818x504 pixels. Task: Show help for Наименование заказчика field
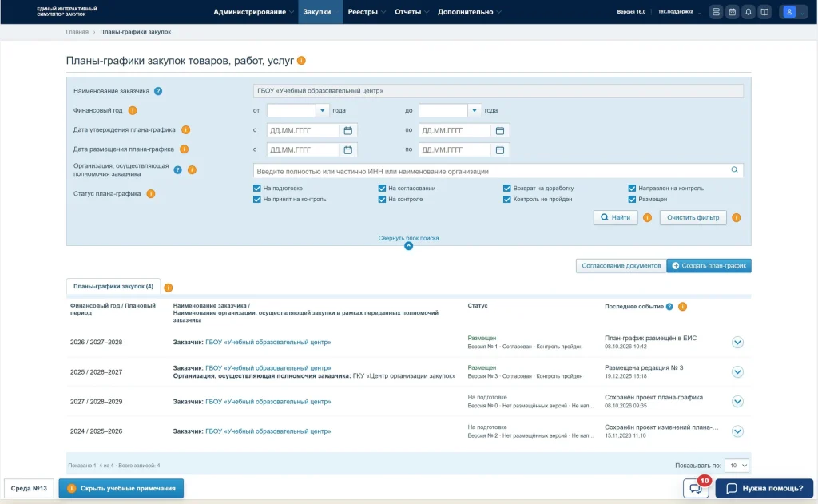click(158, 91)
